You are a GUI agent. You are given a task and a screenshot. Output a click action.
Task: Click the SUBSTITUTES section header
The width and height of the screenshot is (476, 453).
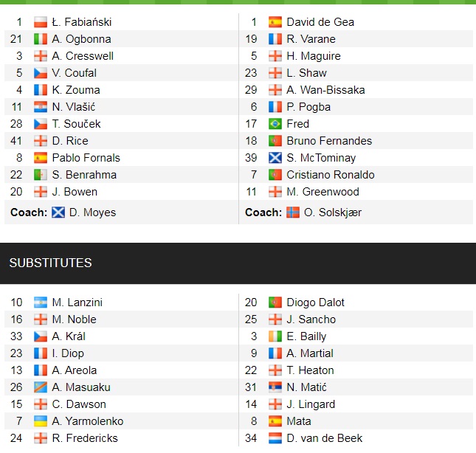50,263
